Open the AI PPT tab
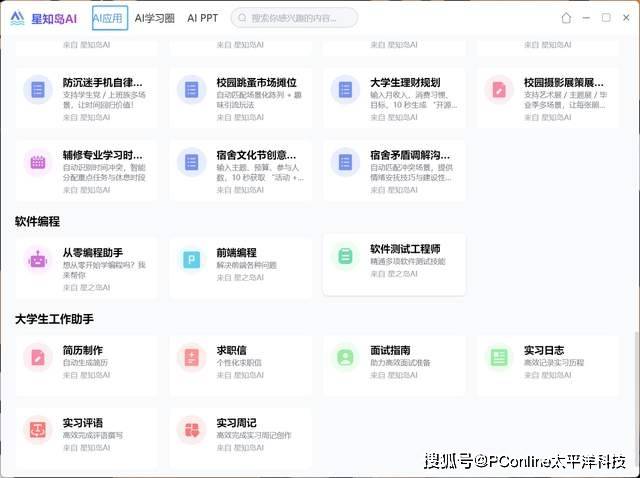Viewport: 640px width, 478px height. pyautogui.click(x=203, y=18)
